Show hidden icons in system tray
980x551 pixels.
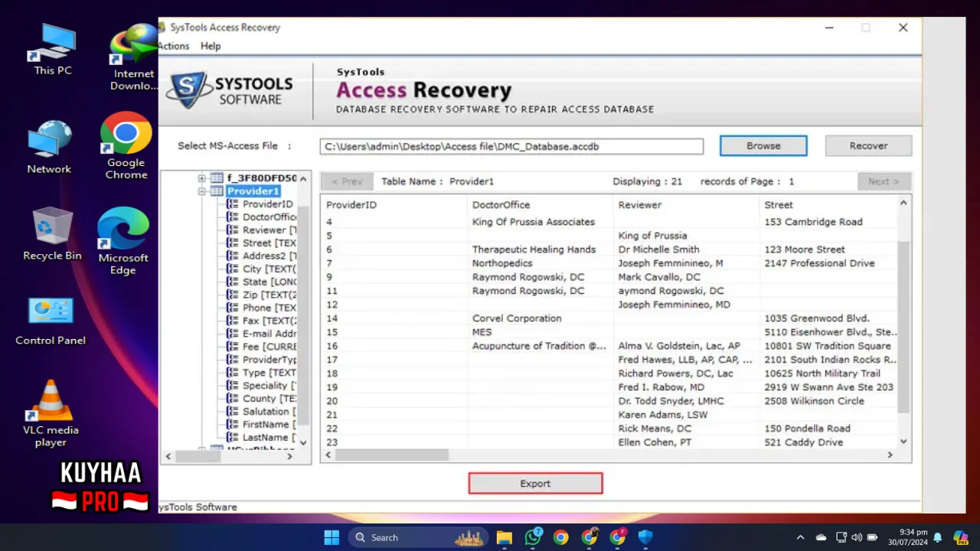800,537
